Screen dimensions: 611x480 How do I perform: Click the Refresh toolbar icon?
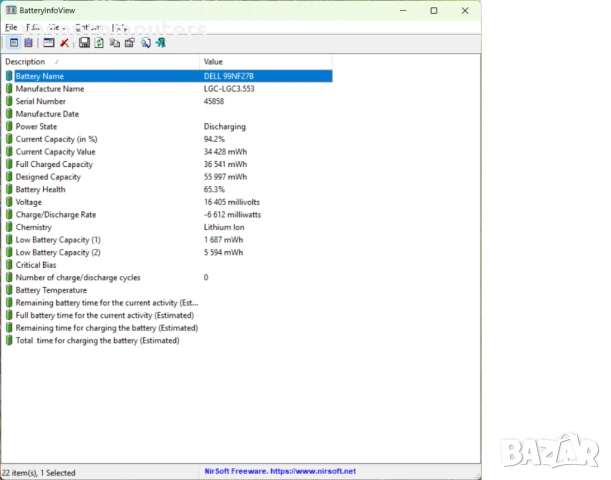coord(100,43)
